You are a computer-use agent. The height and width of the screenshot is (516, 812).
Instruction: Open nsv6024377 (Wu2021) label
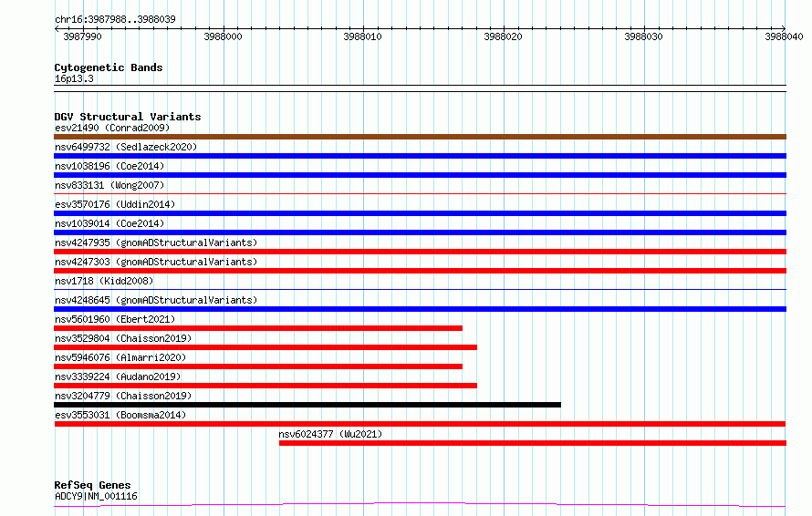pos(330,434)
